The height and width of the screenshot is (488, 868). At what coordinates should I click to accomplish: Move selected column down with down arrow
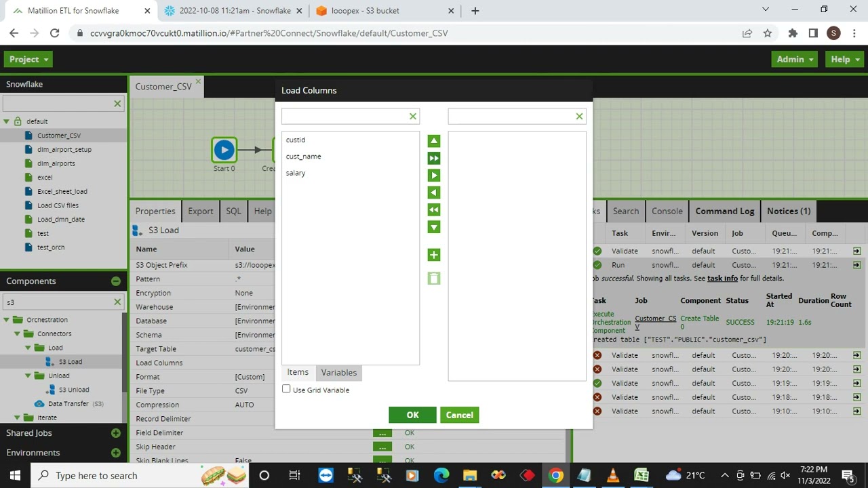[x=434, y=227]
